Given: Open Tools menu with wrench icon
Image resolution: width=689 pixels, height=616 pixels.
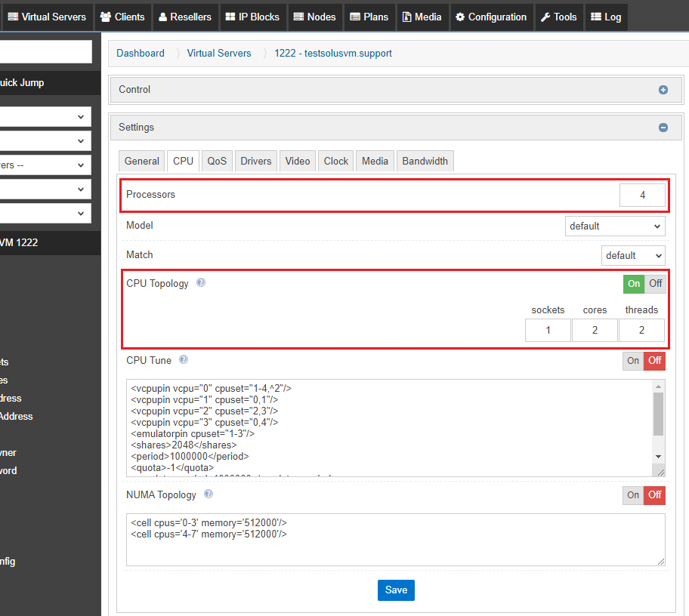Looking at the screenshot, I should [558, 17].
